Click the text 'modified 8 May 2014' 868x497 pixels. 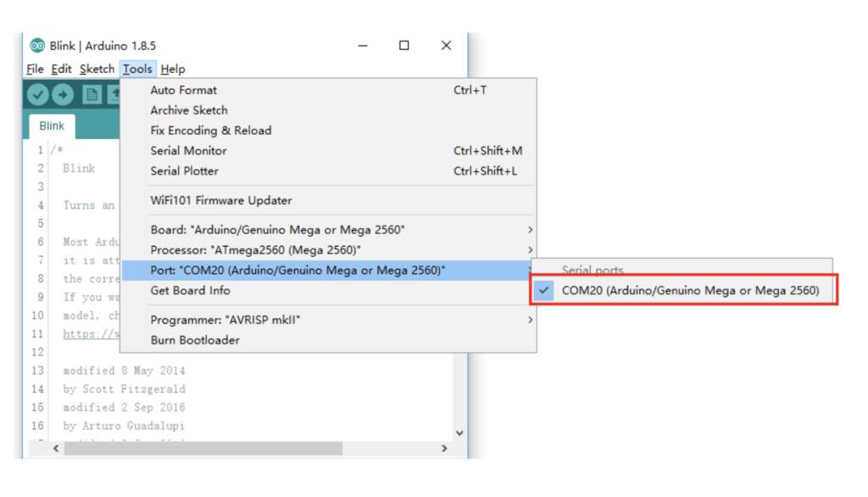124,370
